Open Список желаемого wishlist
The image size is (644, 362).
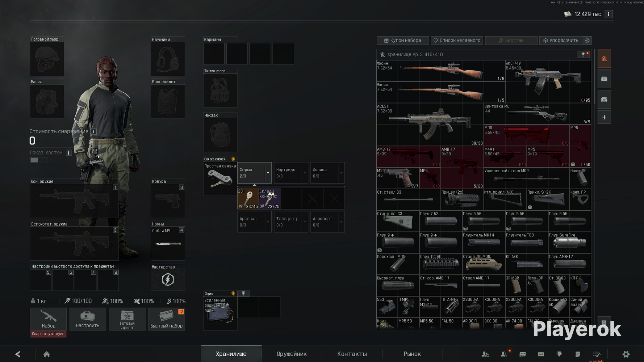[x=457, y=41]
